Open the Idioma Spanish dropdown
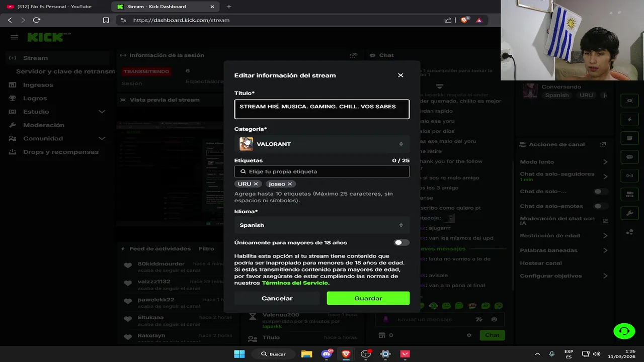 [x=322, y=225]
